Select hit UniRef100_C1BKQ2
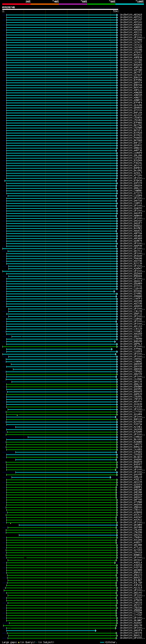The width and height of the screenshot is (146, 644). pos(131,319)
